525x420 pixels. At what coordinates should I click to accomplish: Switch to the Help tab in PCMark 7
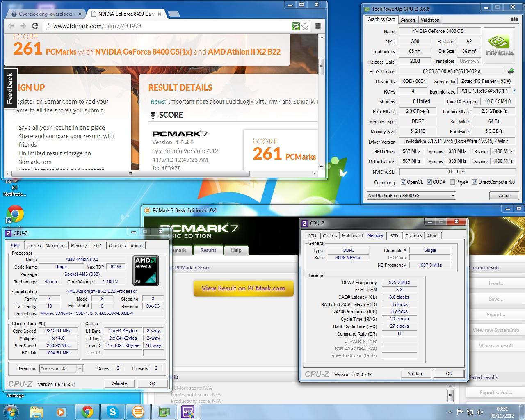tap(236, 250)
